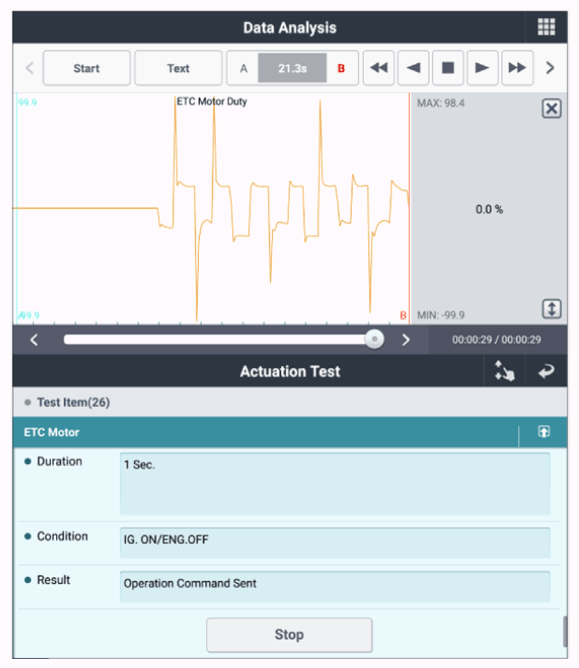Screen dimensions: 579x668
Task: Click the Stop actuation test button
Action: (289, 634)
